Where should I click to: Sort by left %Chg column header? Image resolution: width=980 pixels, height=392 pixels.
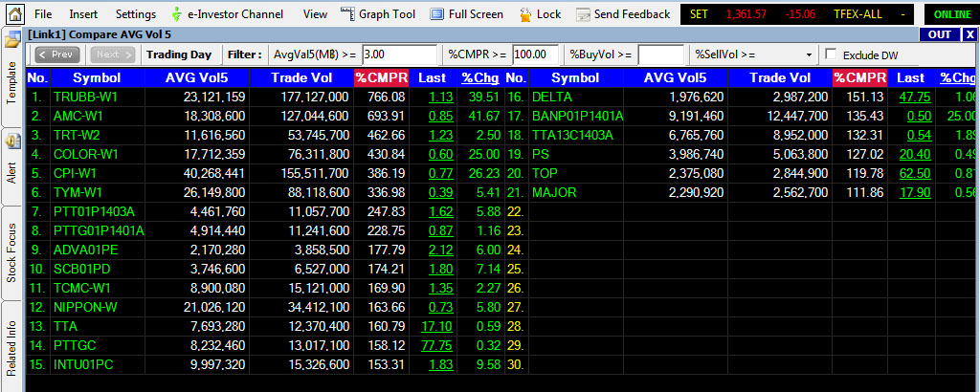coord(480,78)
